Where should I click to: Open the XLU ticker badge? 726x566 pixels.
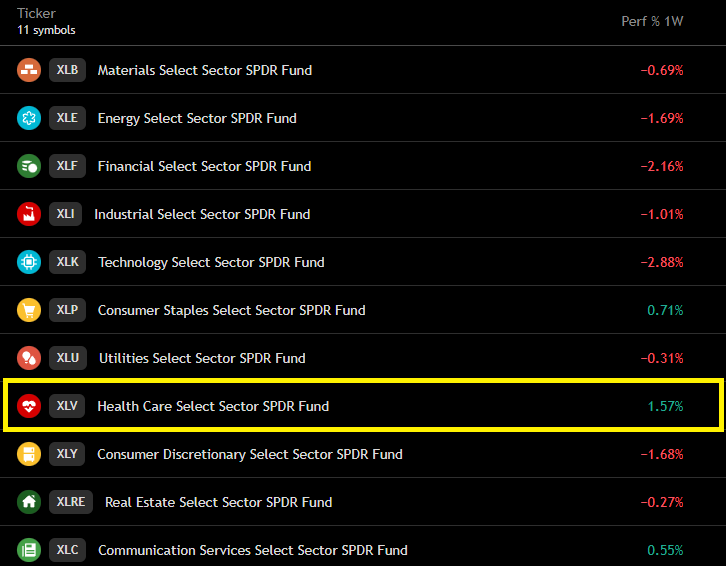click(68, 358)
